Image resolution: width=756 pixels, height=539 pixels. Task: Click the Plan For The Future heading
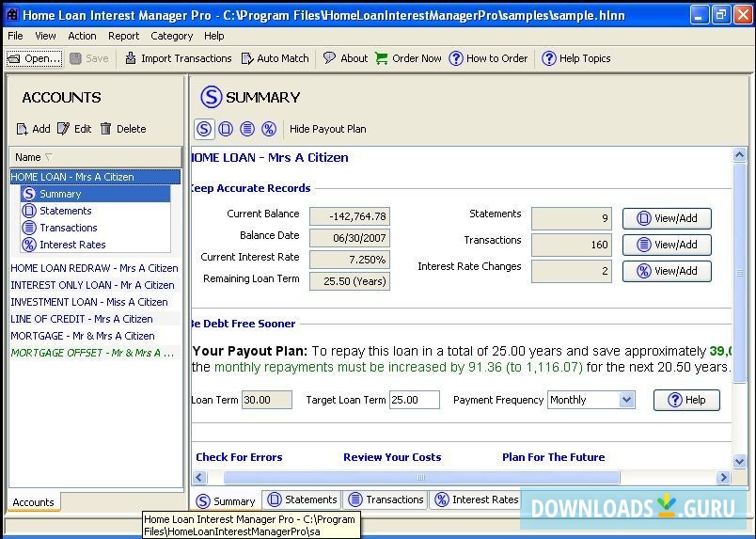[x=554, y=457]
